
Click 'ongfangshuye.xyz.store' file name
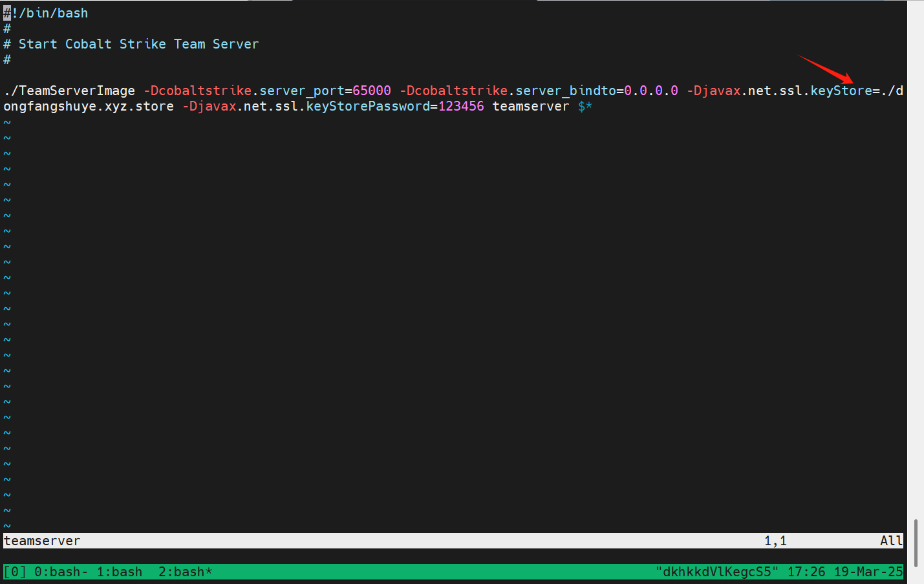click(89, 106)
